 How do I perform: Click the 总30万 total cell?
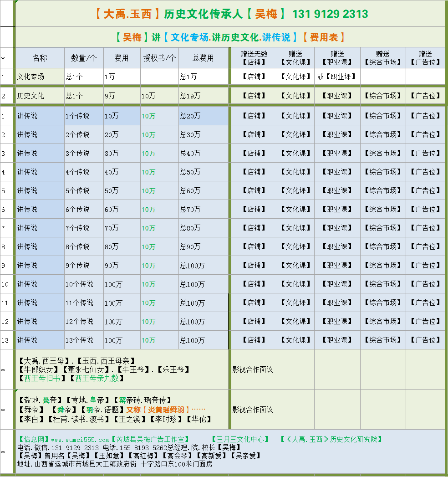pos(204,134)
